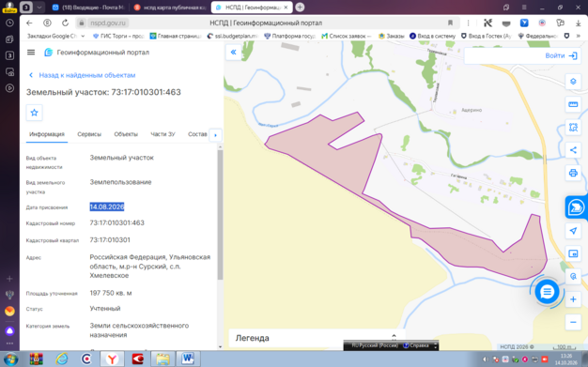Show more bookmarks with double chevron

(579, 36)
